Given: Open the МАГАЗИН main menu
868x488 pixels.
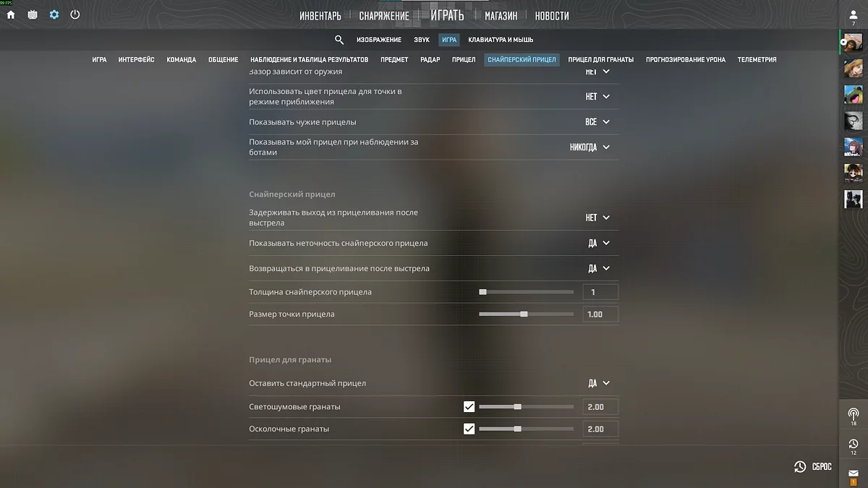Looking at the screenshot, I should (x=501, y=15).
